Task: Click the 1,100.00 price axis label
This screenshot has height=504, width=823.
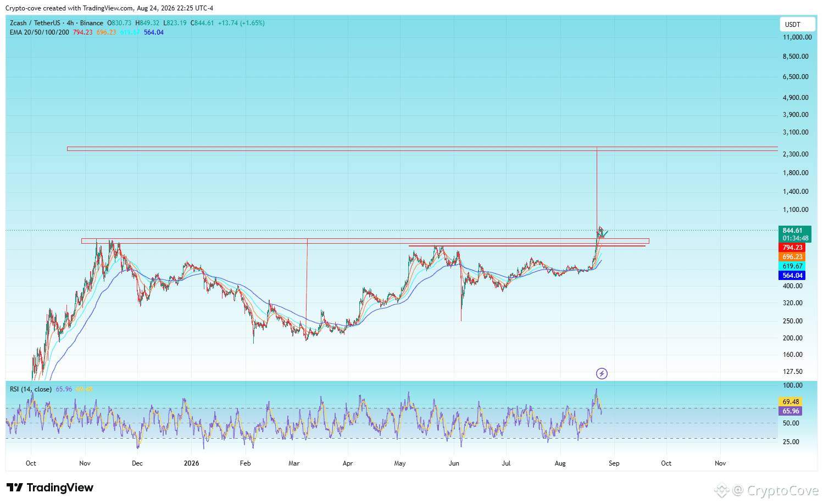Action: [796, 210]
